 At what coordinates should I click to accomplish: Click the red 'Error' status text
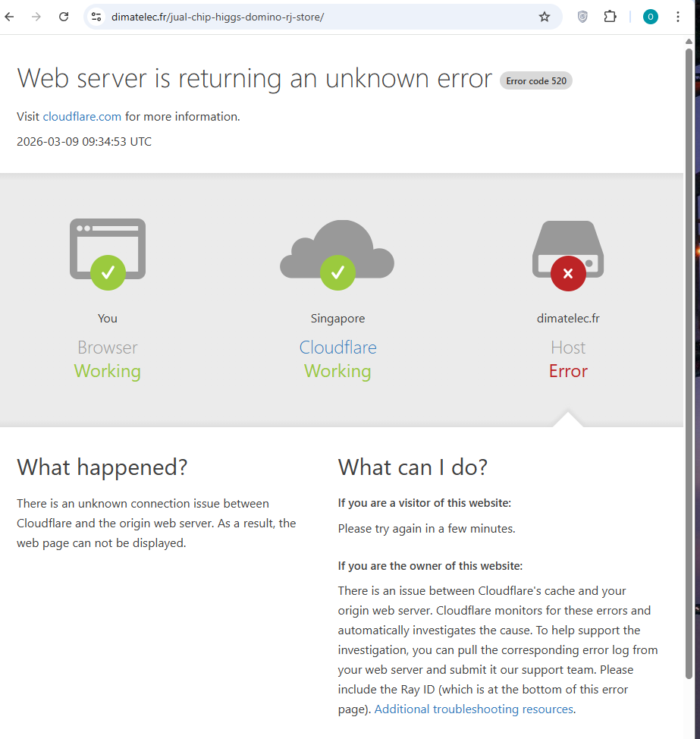point(568,371)
